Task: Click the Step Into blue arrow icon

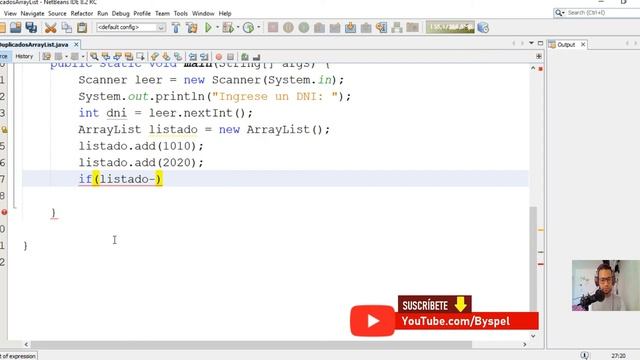Action: pyautogui.click(x=350, y=27)
